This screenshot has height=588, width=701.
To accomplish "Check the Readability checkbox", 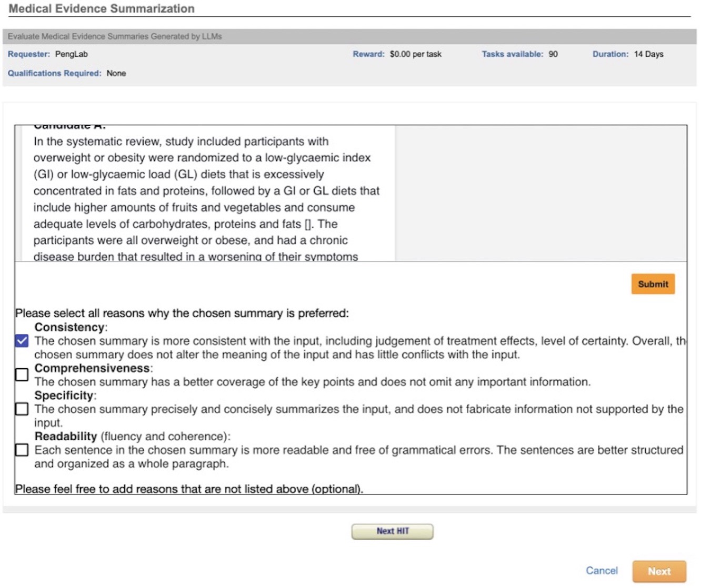I will click(22, 450).
